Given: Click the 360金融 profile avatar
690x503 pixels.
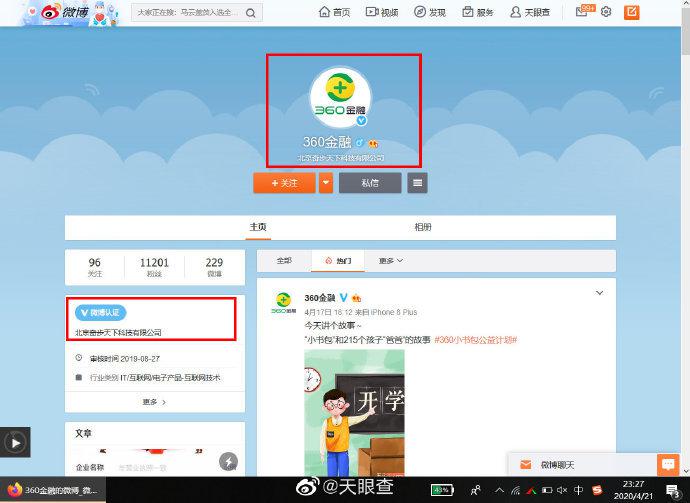Looking at the screenshot, I should tap(340, 97).
